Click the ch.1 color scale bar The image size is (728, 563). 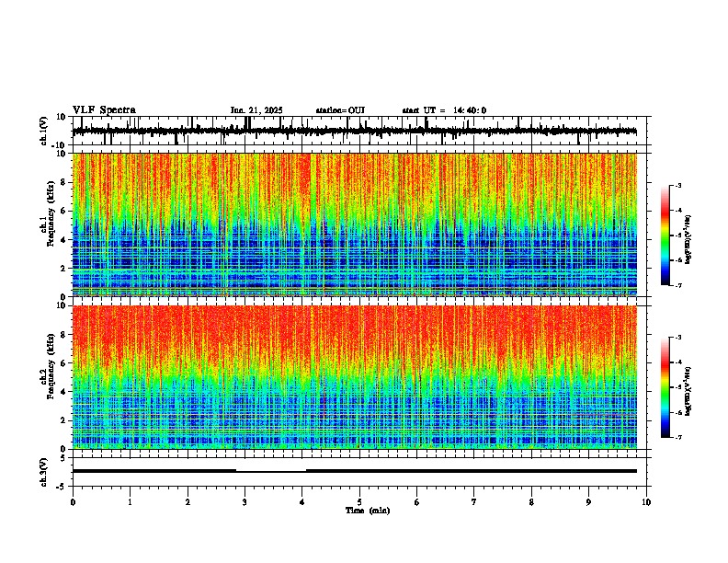pyautogui.click(x=665, y=236)
